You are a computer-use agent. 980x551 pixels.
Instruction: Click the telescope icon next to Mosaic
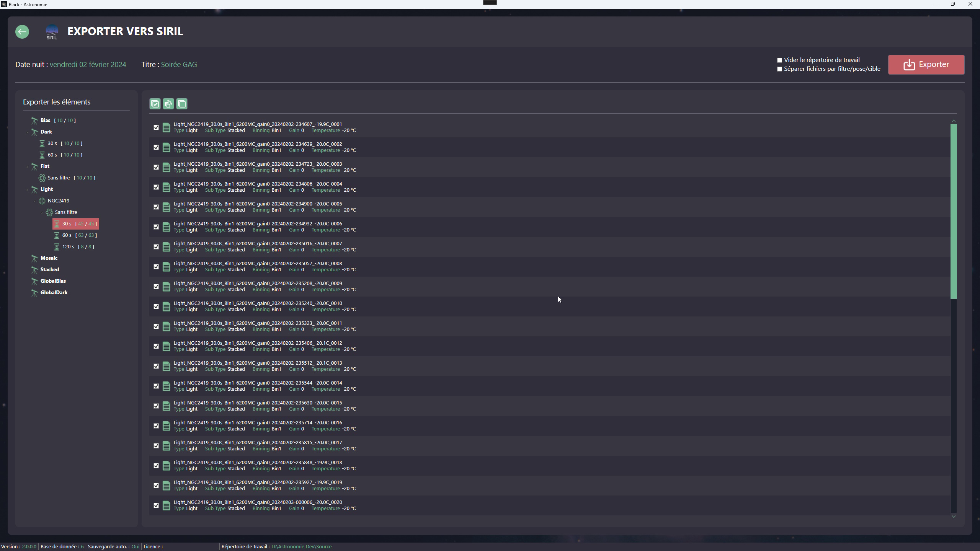tap(34, 258)
